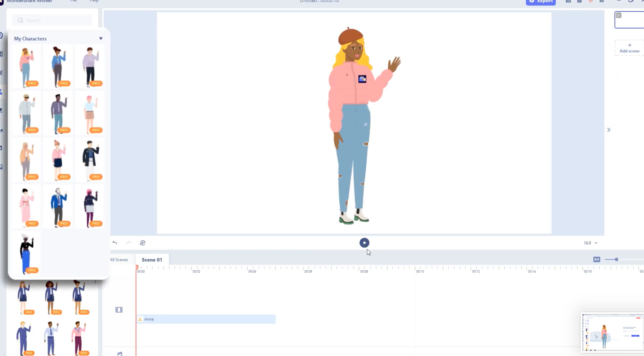
Task: Open the 16:9 aspect ratio dropdown
Action: [x=590, y=243]
